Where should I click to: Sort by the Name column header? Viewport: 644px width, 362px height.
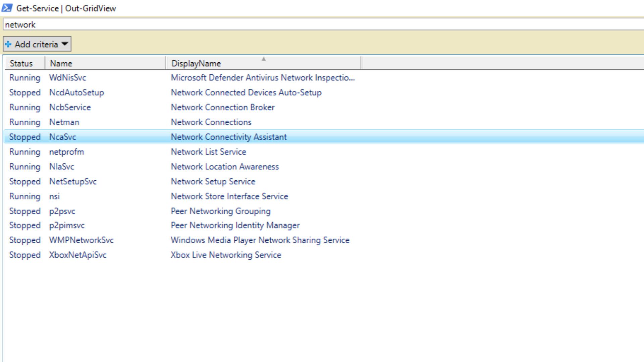click(105, 63)
